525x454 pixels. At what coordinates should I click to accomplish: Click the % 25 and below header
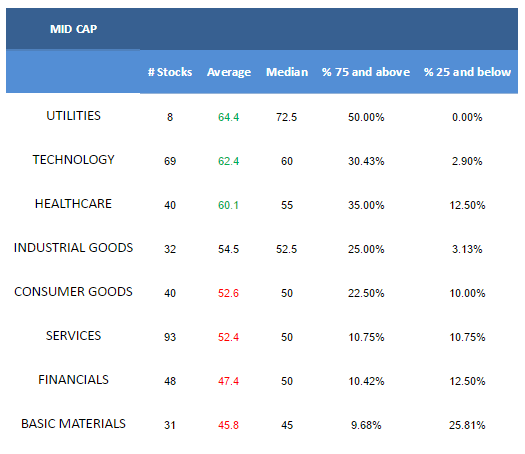(x=467, y=72)
